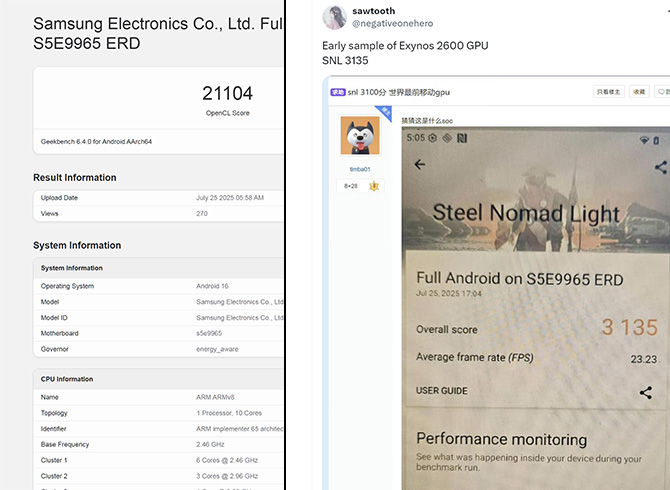
Task: Open the USER GUIDE link
Action: [441, 391]
